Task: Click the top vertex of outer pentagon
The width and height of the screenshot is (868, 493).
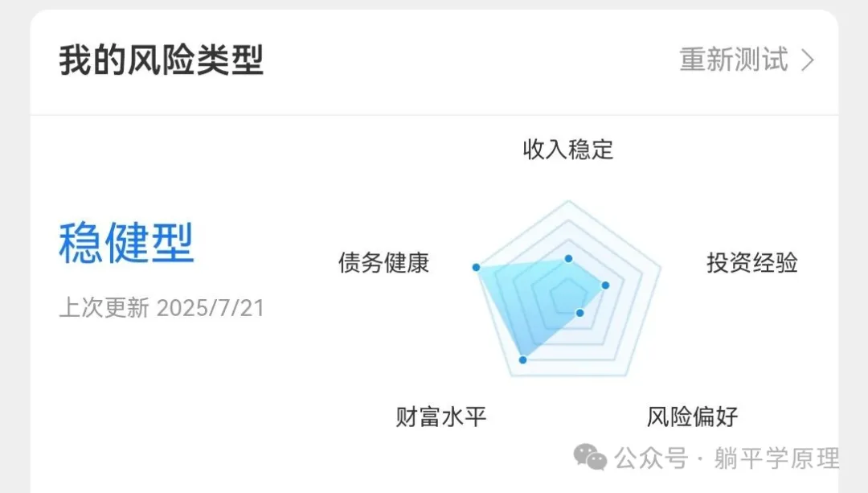Action: coord(568,201)
